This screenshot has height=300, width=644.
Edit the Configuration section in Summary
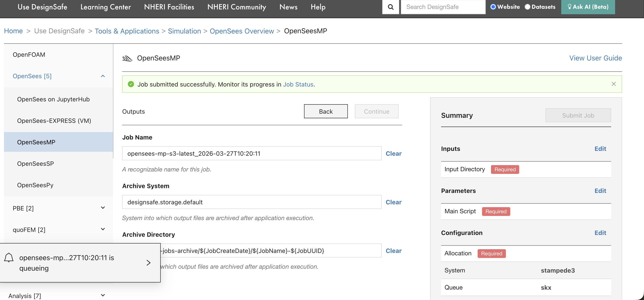pyautogui.click(x=600, y=233)
